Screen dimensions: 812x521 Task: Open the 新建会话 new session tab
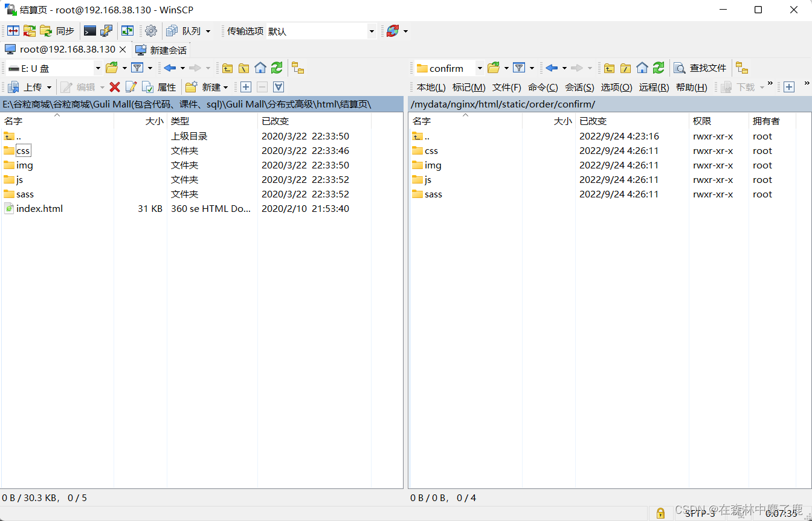(x=161, y=50)
